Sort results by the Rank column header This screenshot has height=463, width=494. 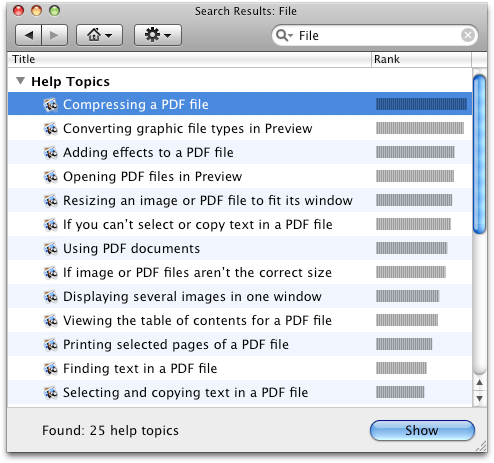(421, 59)
